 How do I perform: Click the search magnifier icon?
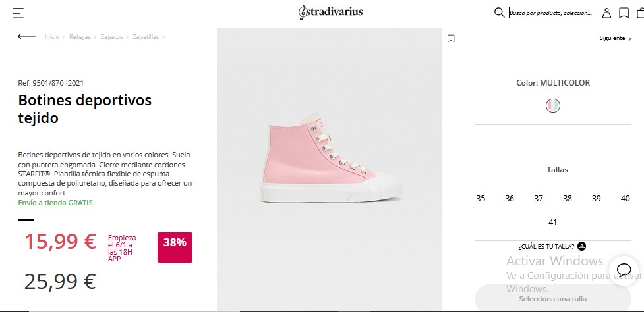coord(499,13)
